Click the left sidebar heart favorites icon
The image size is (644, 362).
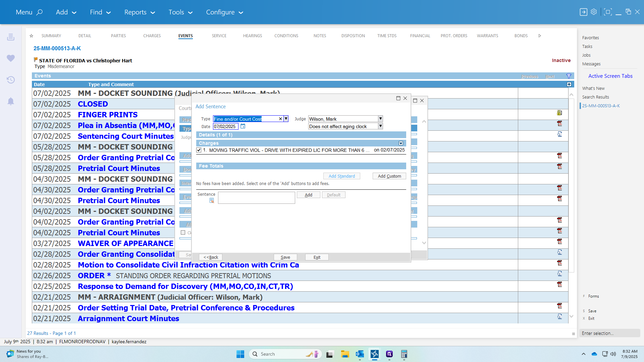[x=11, y=58]
